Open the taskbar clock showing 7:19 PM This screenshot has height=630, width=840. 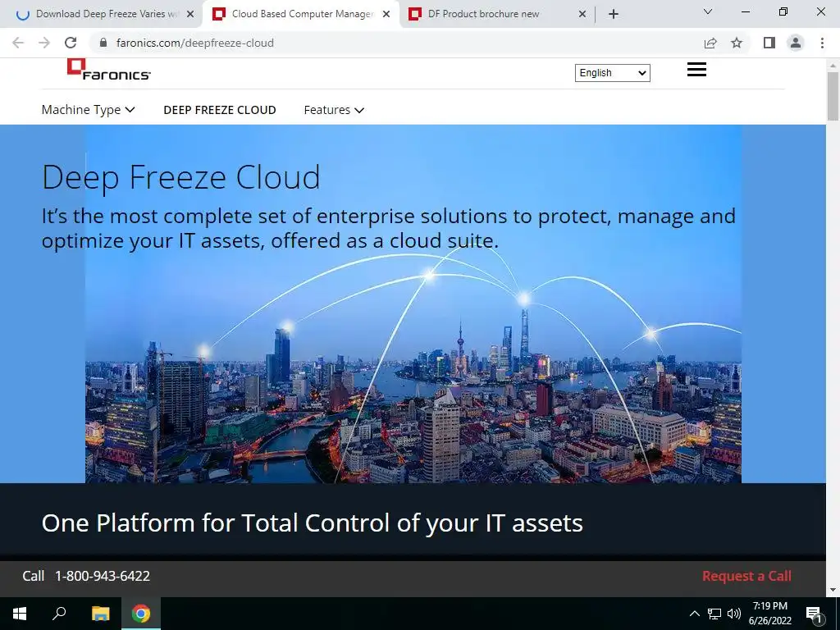point(769,614)
